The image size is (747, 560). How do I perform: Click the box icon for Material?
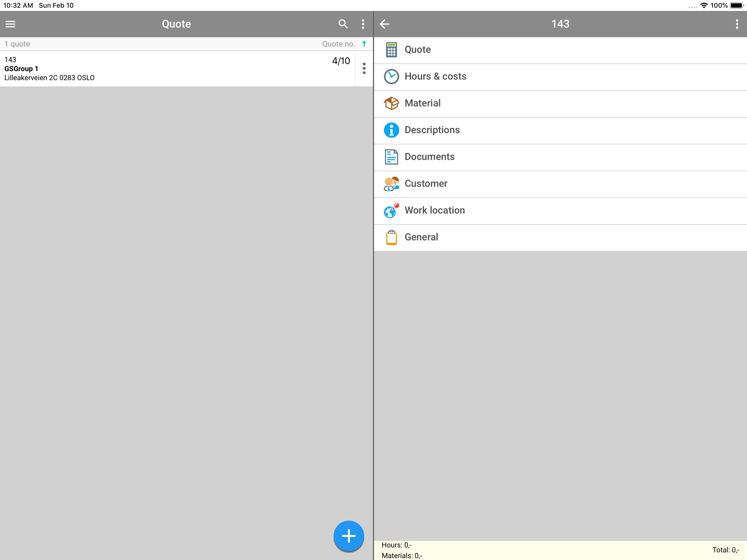391,103
